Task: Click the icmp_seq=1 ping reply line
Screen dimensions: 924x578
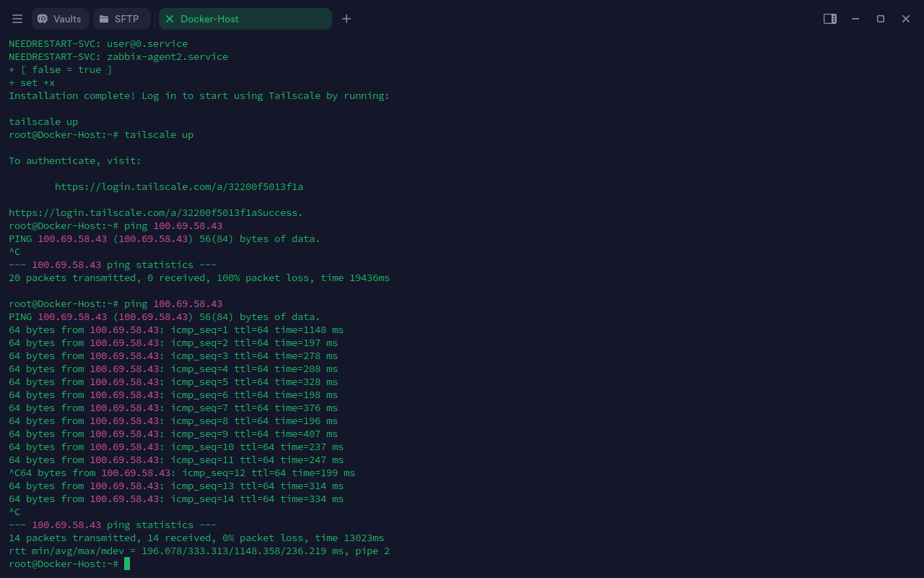Action: coord(175,329)
